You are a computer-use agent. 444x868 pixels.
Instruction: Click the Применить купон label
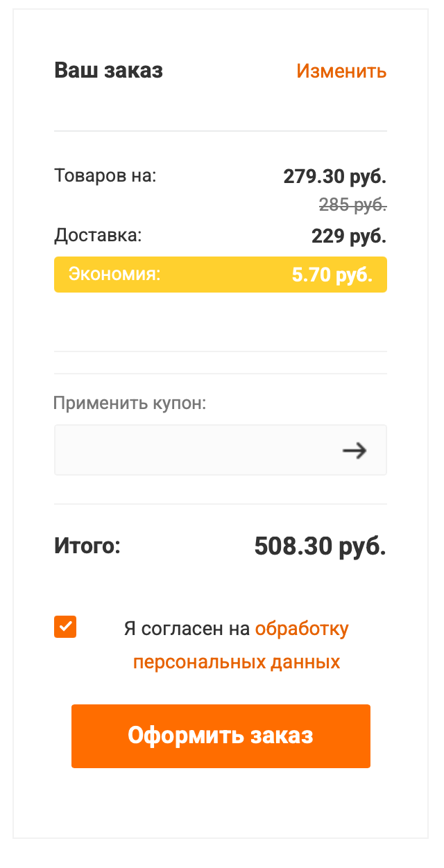[130, 403]
